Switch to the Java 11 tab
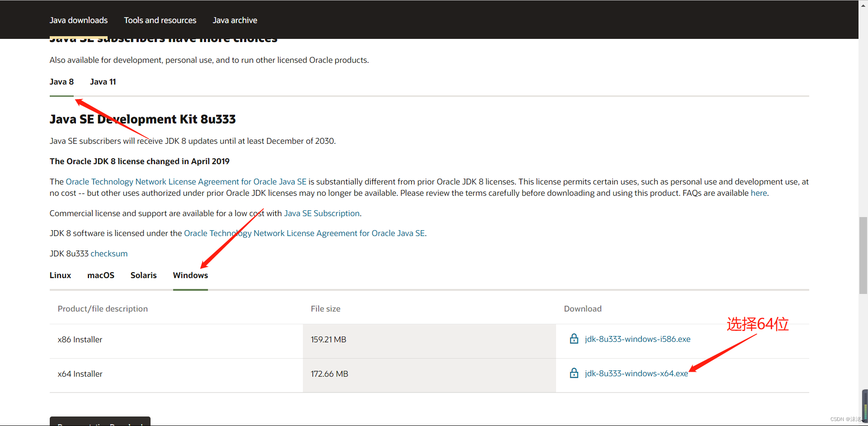The image size is (868, 426). pos(103,82)
